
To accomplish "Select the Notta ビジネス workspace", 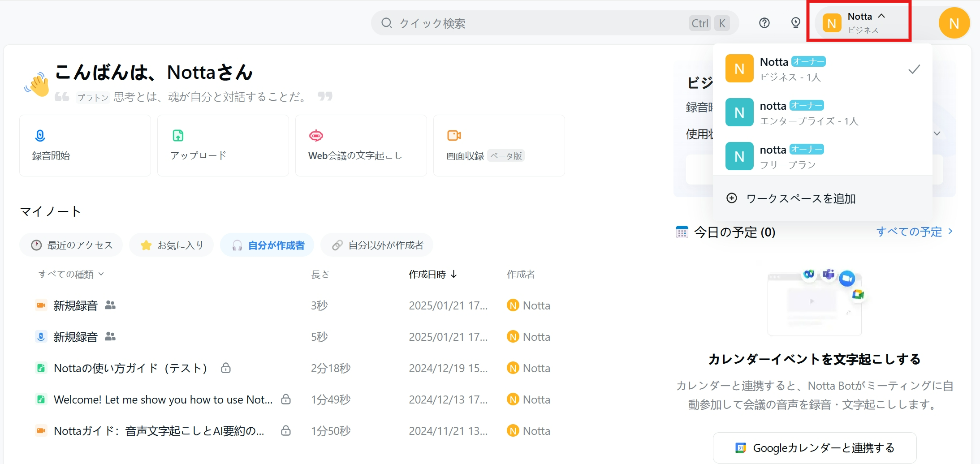I will coord(823,69).
